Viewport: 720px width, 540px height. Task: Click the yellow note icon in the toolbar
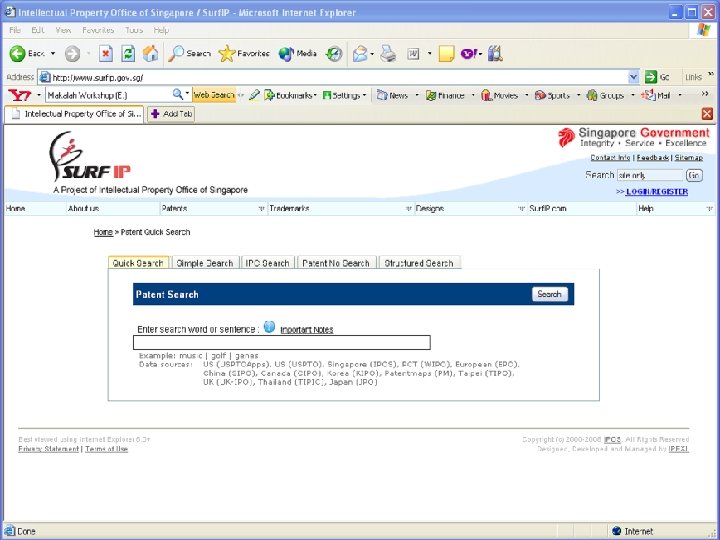coord(446,54)
